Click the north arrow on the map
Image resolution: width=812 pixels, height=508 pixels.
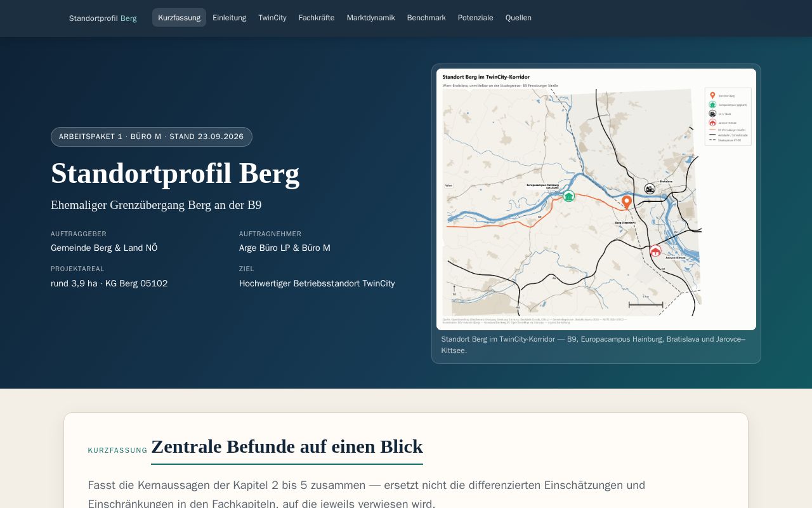tap(454, 289)
